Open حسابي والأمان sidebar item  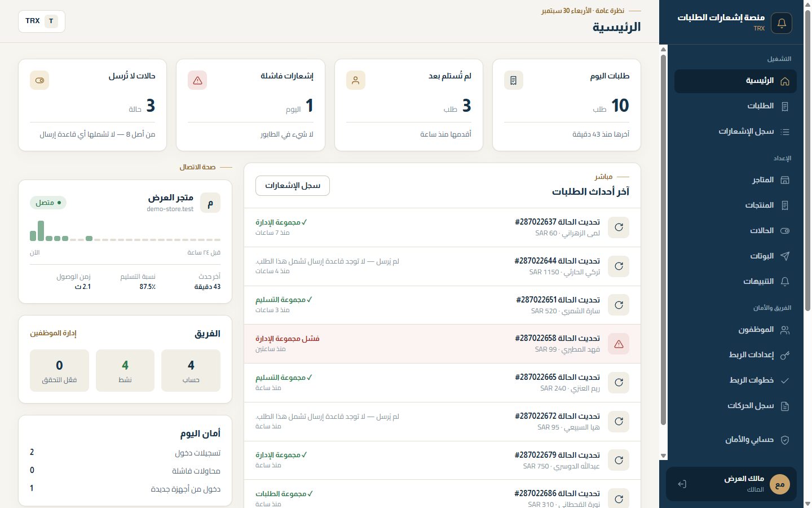(735, 440)
